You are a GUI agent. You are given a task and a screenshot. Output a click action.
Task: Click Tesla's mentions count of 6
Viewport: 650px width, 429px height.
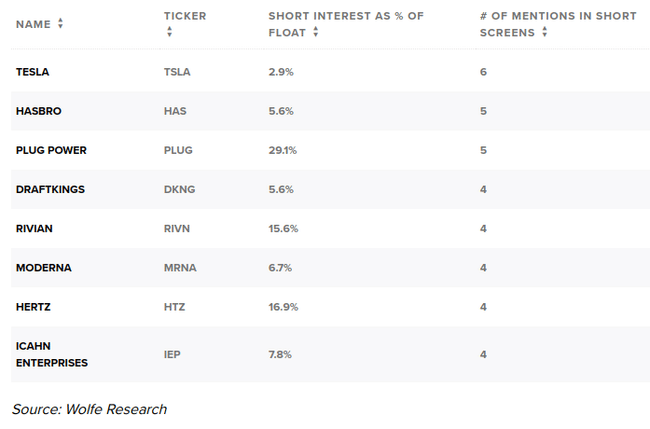[483, 72]
